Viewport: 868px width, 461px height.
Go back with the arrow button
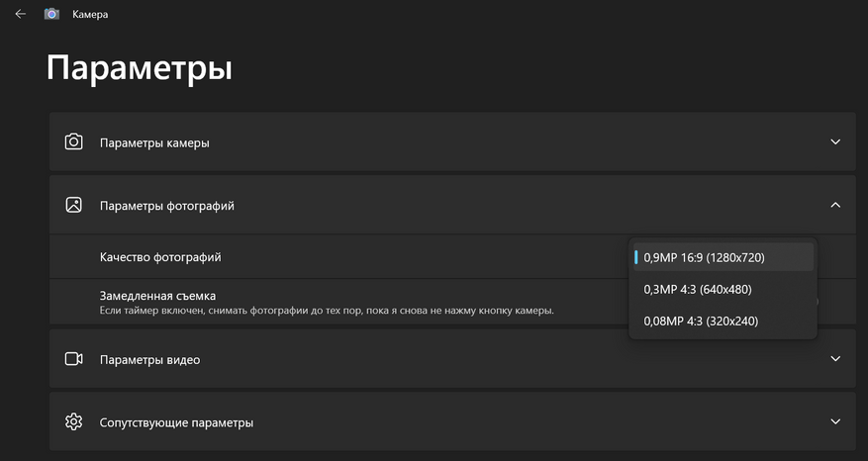pos(20,14)
